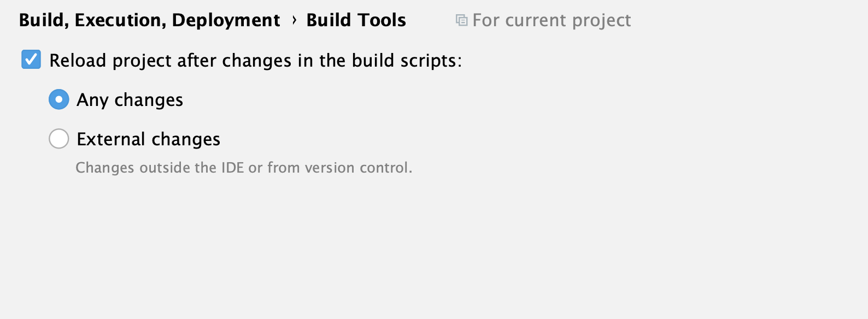Uncheck the Reload project after changes checkbox
Screen dimensions: 868x319
click(x=31, y=60)
